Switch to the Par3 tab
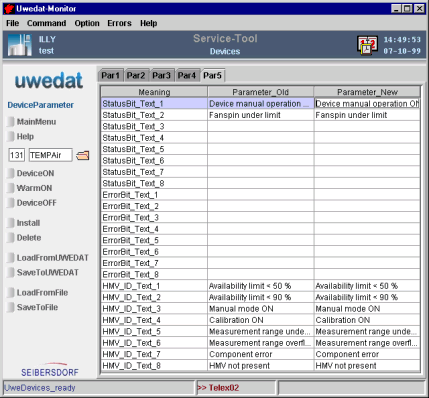The height and width of the screenshot is (398, 429). click(161, 75)
